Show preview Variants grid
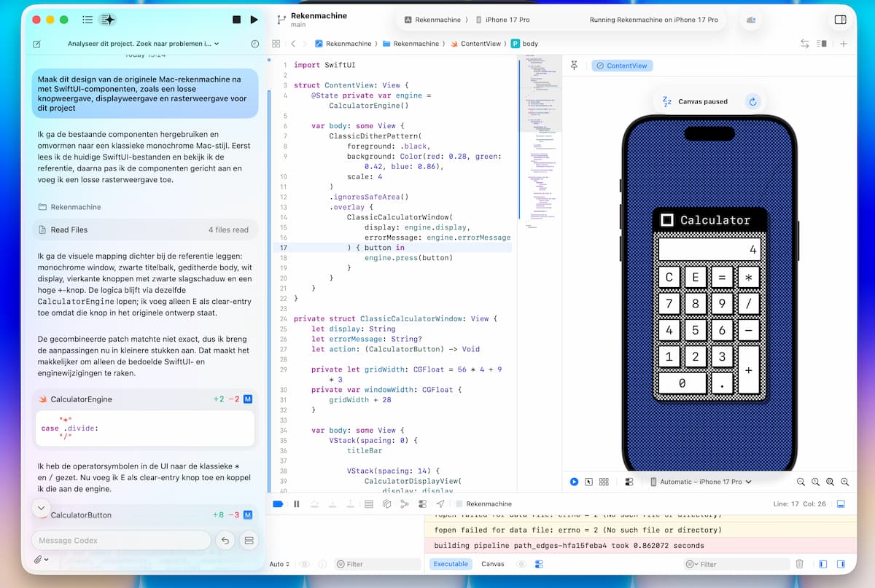The height and width of the screenshot is (588, 875). tap(604, 482)
